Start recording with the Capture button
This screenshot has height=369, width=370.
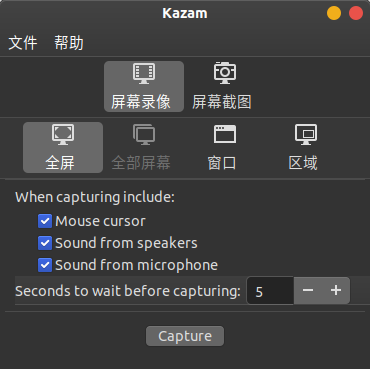tap(185, 336)
